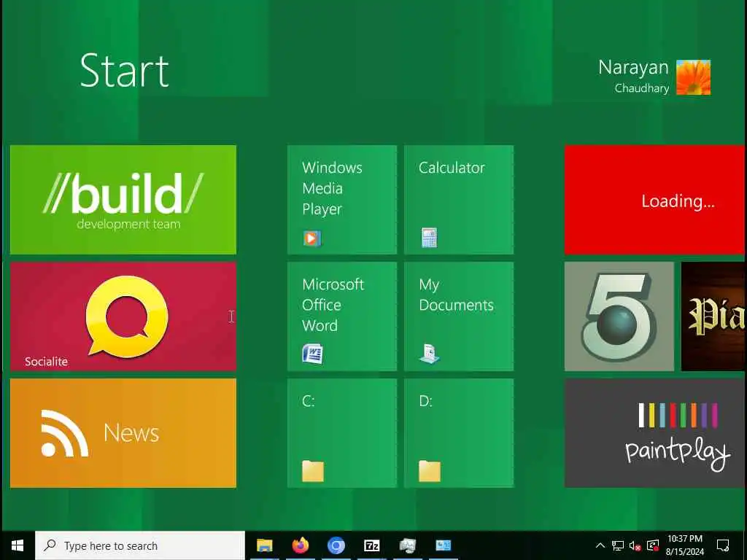Open the computer monitor taskbar app
The width and height of the screenshot is (747, 560).
click(407, 545)
